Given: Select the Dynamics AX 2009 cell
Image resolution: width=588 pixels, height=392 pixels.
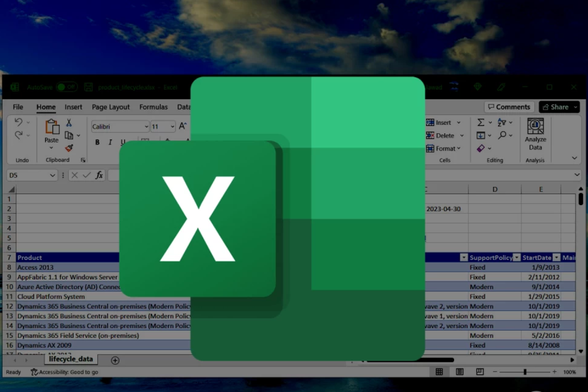Looking at the screenshot, I should [103, 345].
